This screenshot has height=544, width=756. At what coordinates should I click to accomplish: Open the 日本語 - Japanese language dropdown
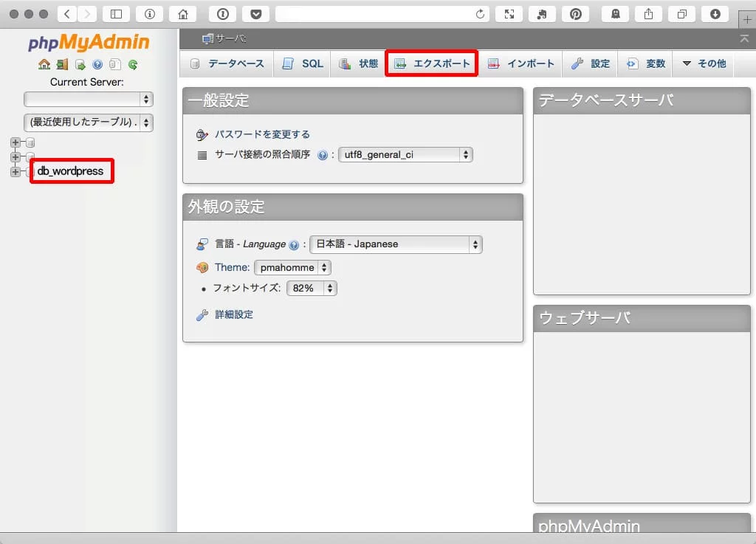point(396,244)
